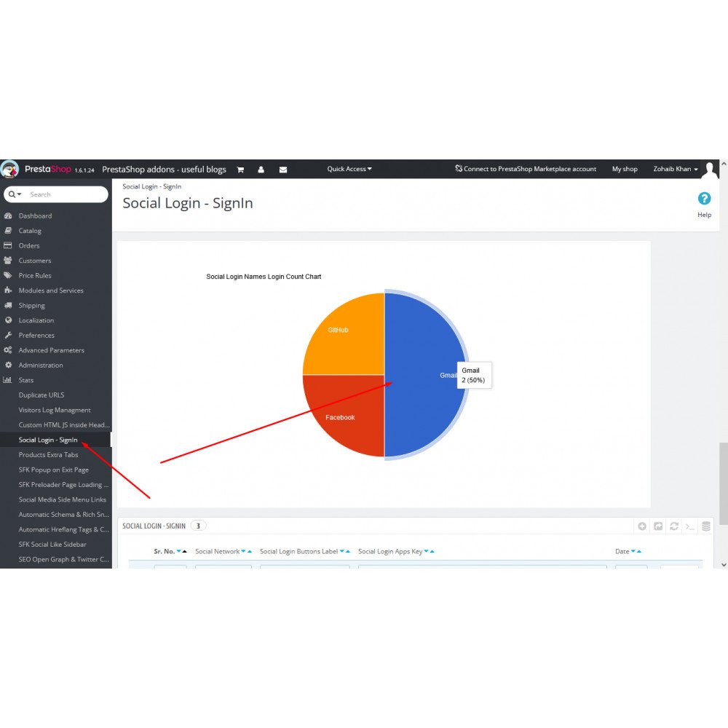Click the Administration gear icon
Viewport: 728px width, 728px height.
(x=8, y=365)
